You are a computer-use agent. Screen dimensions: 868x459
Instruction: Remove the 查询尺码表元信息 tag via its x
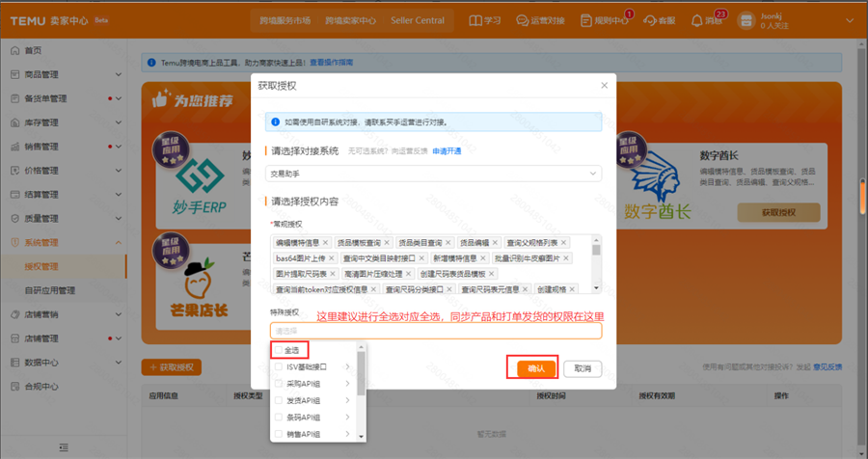pyautogui.click(x=525, y=289)
